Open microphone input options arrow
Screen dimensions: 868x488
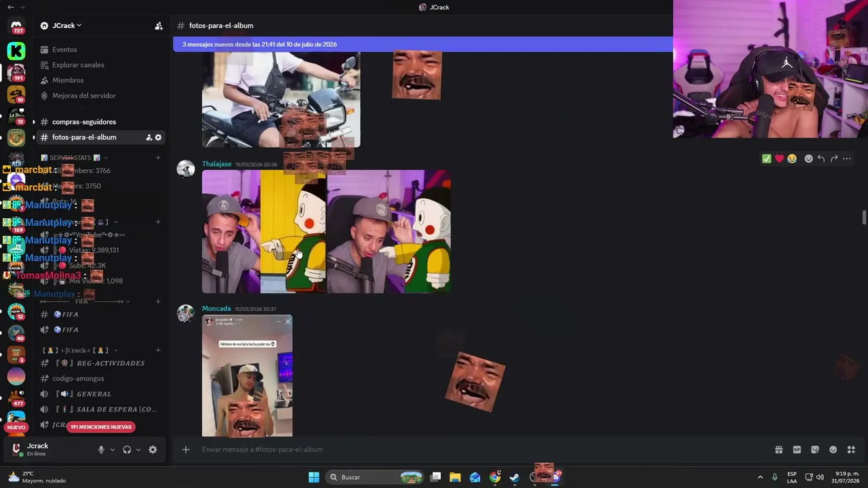tap(113, 449)
